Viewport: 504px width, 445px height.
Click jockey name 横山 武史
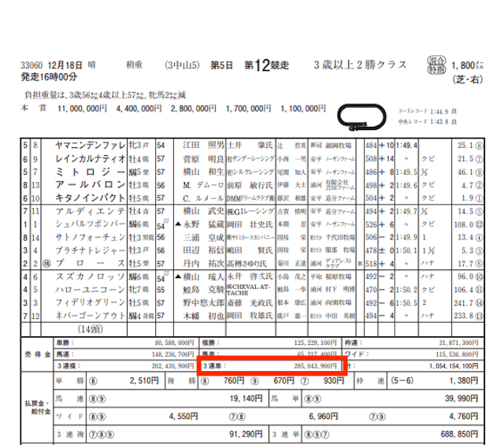coord(203,211)
